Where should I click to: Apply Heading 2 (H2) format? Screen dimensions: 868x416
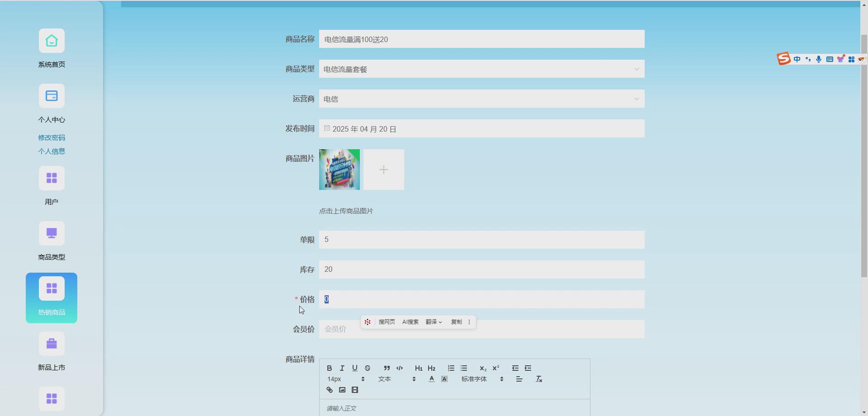[x=431, y=368]
